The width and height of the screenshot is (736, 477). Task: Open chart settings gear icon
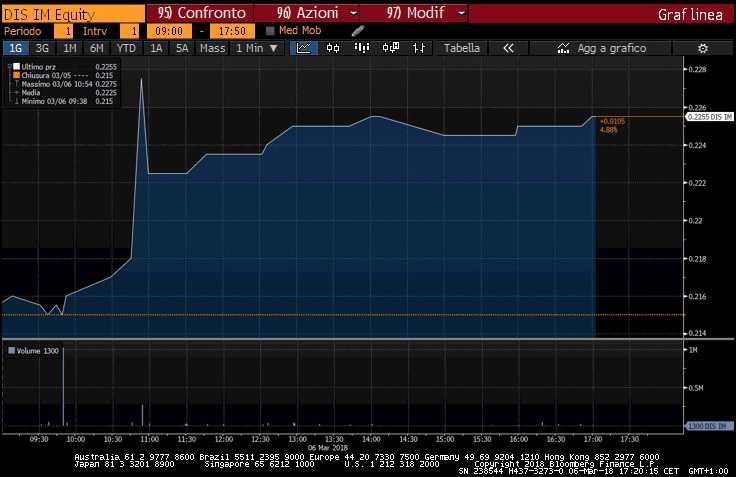coord(702,48)
